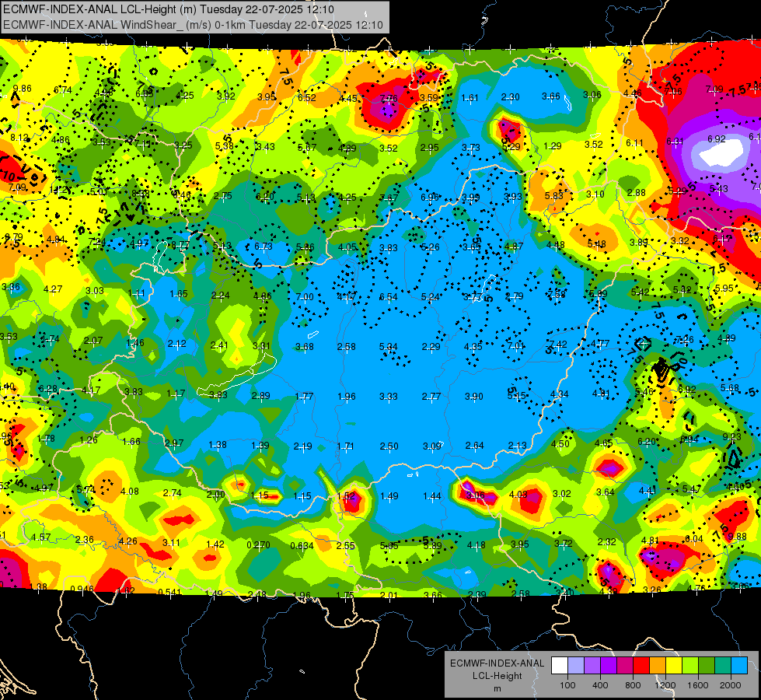Select the teal legend swatch
The image size is (761, 700).
click(x=723, y=666)
